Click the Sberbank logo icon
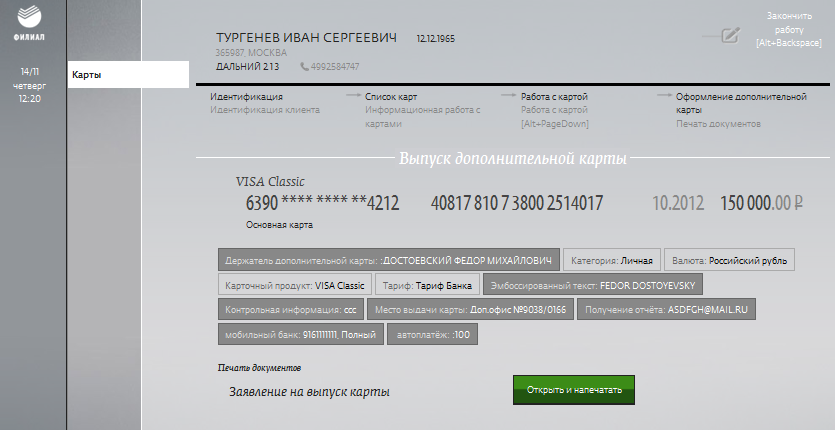835x430 pixels. point(29,17)
